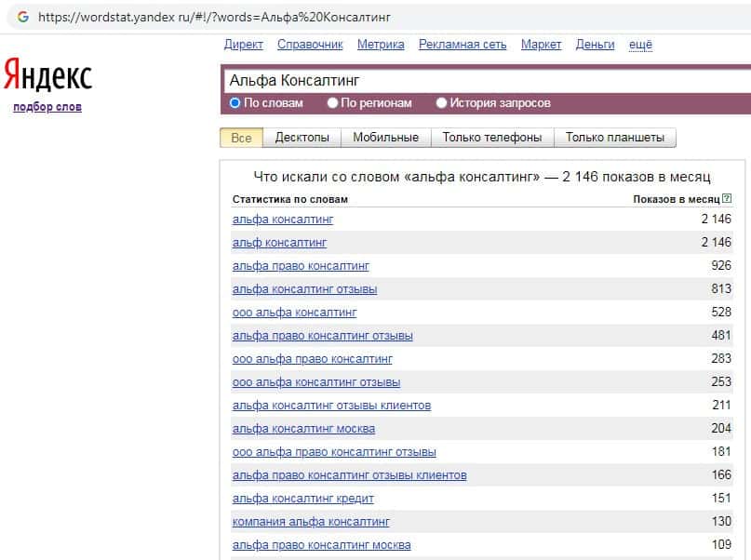The width and height of the screenshot is (751, 560).
Task: Switch to the Десктопы tab
Action: click(302, 138)
